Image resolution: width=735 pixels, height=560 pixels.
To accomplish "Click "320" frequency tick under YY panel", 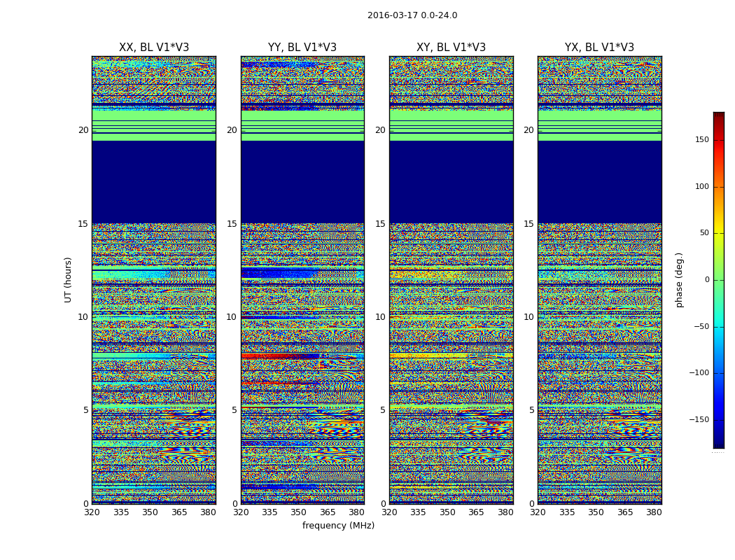I will [241, 512].
